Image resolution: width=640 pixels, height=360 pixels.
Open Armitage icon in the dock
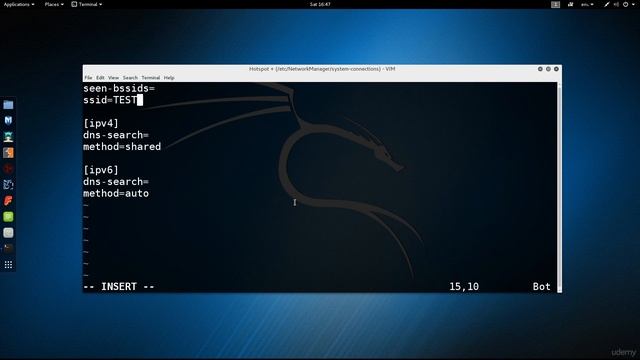click(8, 137)
